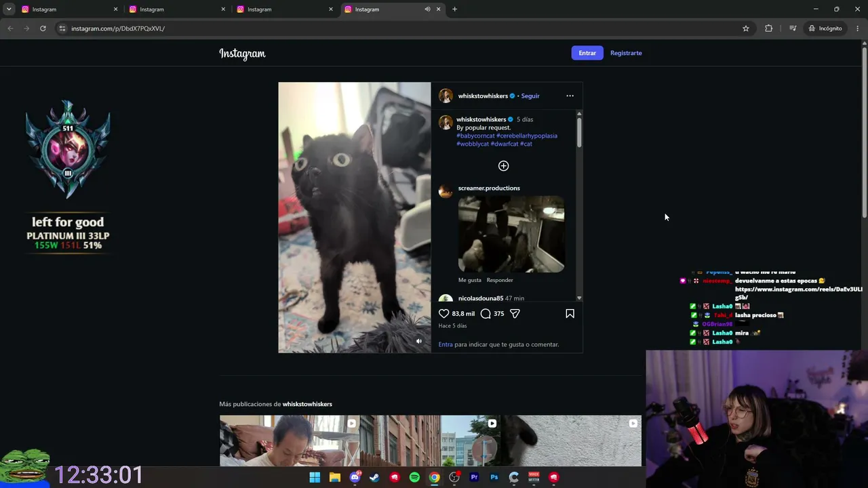Open a new browser tab
The width and height of the screenshot is (868, 488).
pos(454,9)
